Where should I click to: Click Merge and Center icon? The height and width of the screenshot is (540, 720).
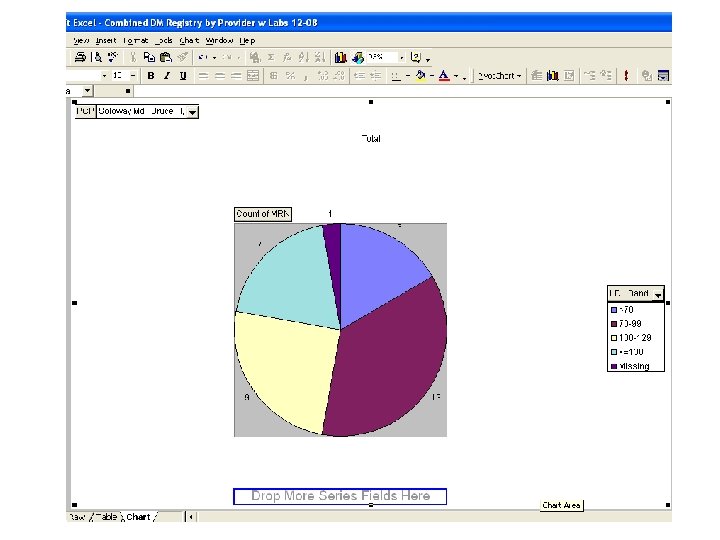[253, 76]
